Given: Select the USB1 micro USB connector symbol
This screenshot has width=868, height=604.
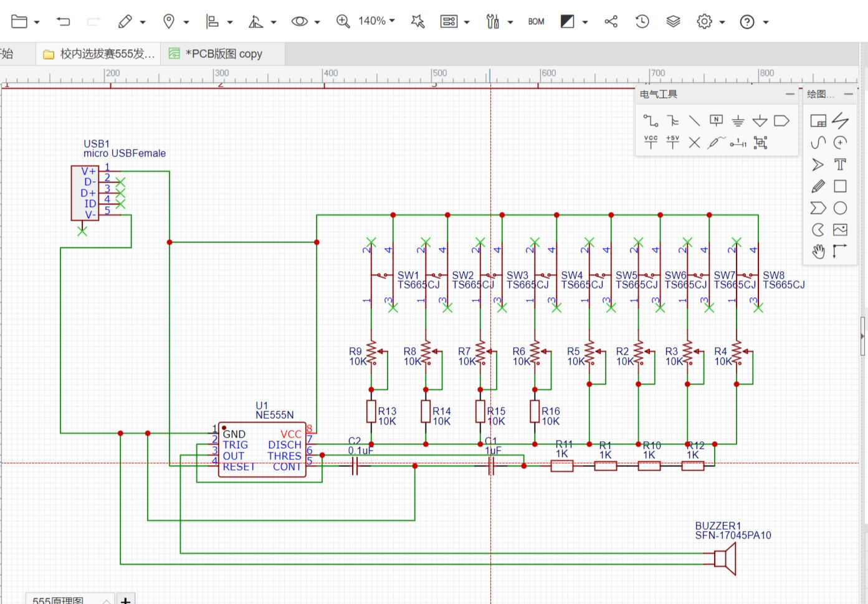Looking at the screenshot, I should [85, 193].
